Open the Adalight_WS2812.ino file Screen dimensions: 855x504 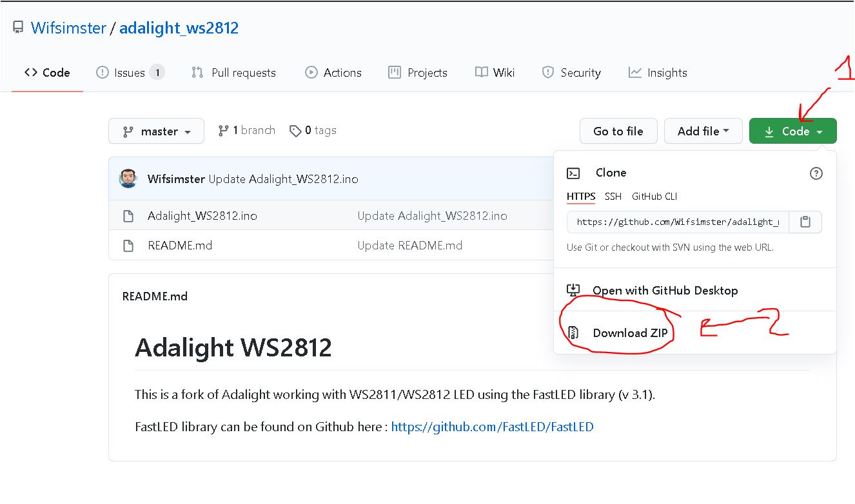pyautogui.click(x=202, y=216)
